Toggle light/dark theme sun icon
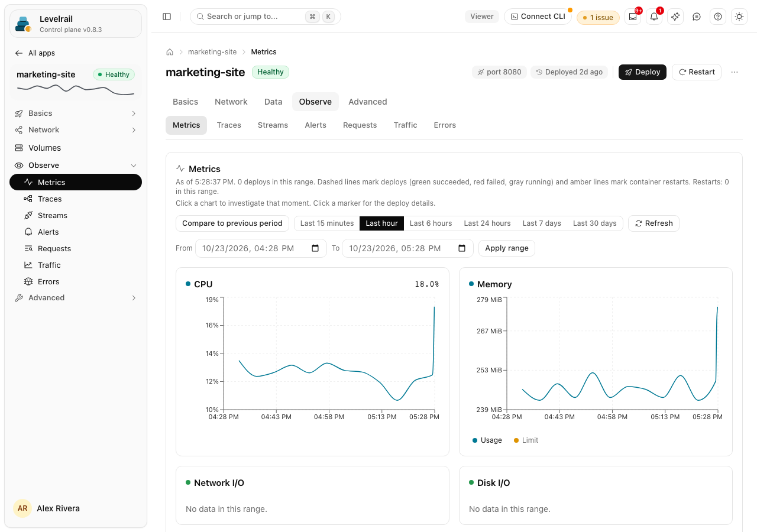The image size is (757, 532). tap(739, 17)
